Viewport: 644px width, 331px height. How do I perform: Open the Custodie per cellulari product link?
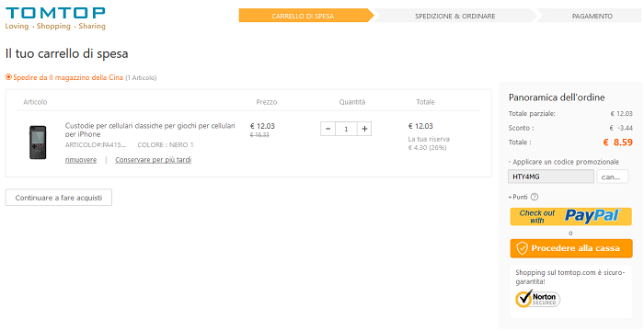(x=150, y=130)
